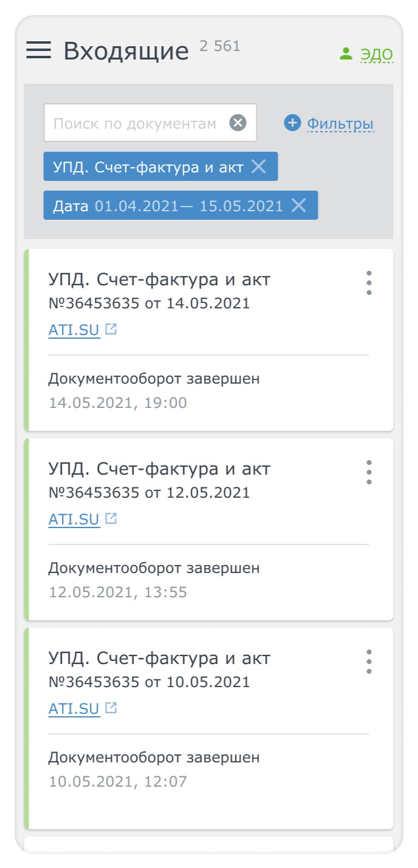Click external link icon in 14.05.2021 card
This screenshot has height=868, width=418.
coord(111,329)
